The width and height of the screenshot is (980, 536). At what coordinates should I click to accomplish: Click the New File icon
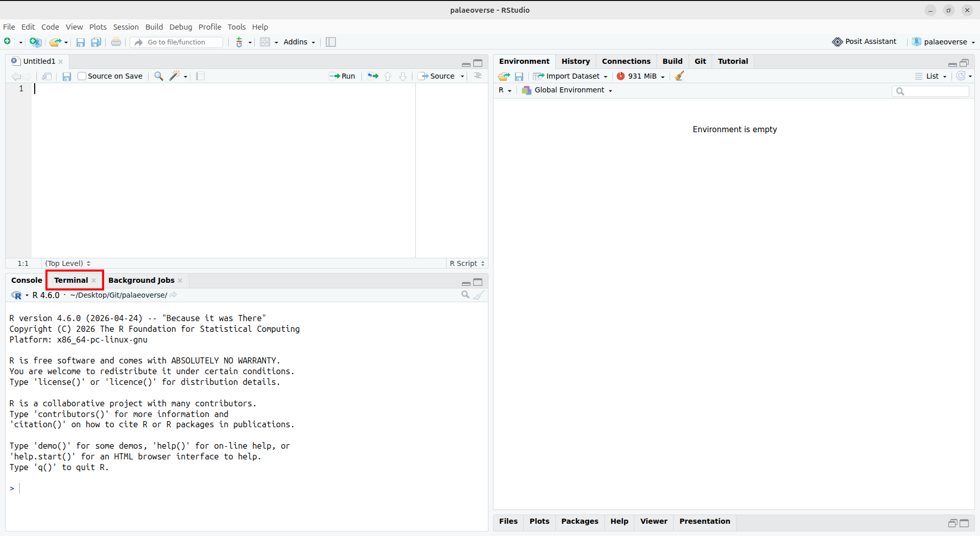(8, 42)
